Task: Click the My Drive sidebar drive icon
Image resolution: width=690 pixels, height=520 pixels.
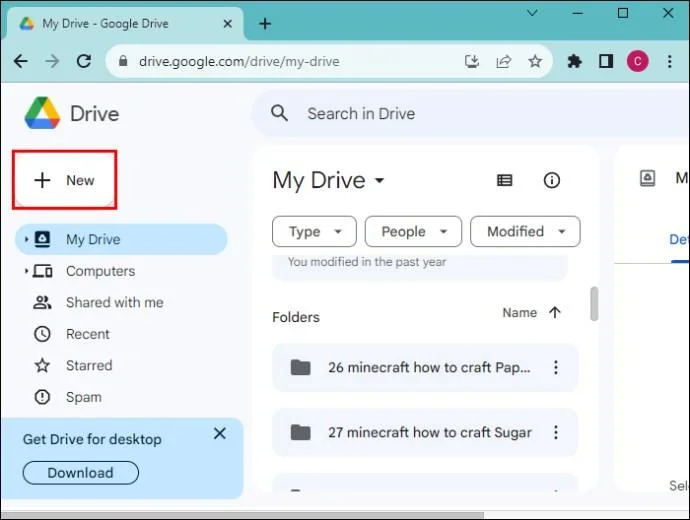Action: coord(42,239)
